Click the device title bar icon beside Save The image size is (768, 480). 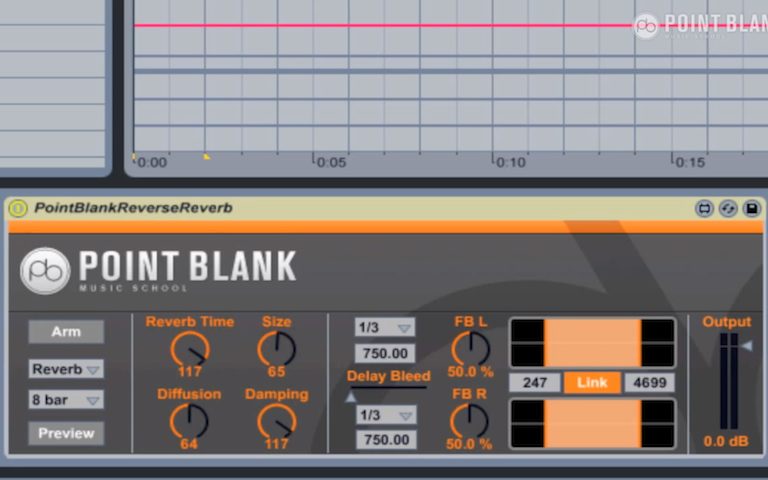click(728, 209)
